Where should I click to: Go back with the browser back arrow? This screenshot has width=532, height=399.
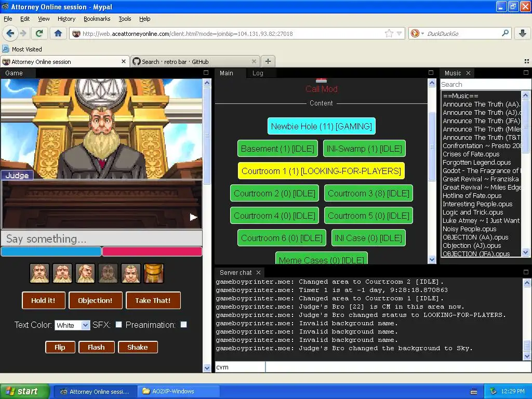point(10,33)
